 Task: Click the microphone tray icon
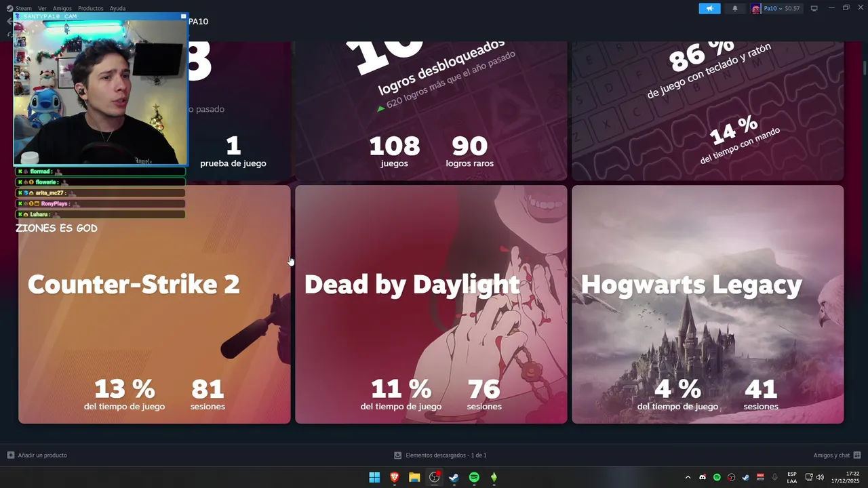tap(775, 477)
